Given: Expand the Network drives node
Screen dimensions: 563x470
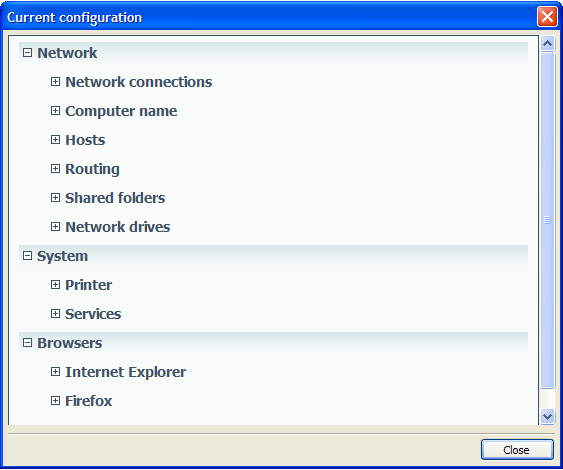Looking at the screenshot, I should coord(55,227).
